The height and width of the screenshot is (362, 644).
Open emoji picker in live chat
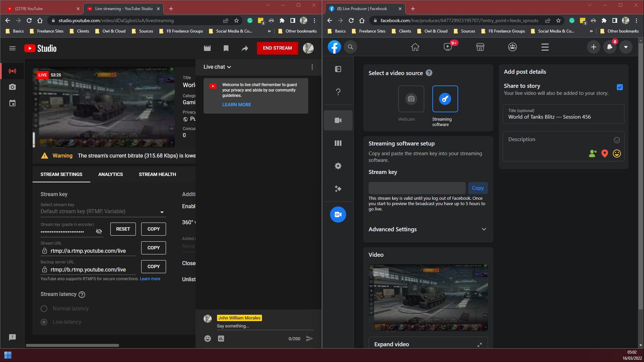208,339
